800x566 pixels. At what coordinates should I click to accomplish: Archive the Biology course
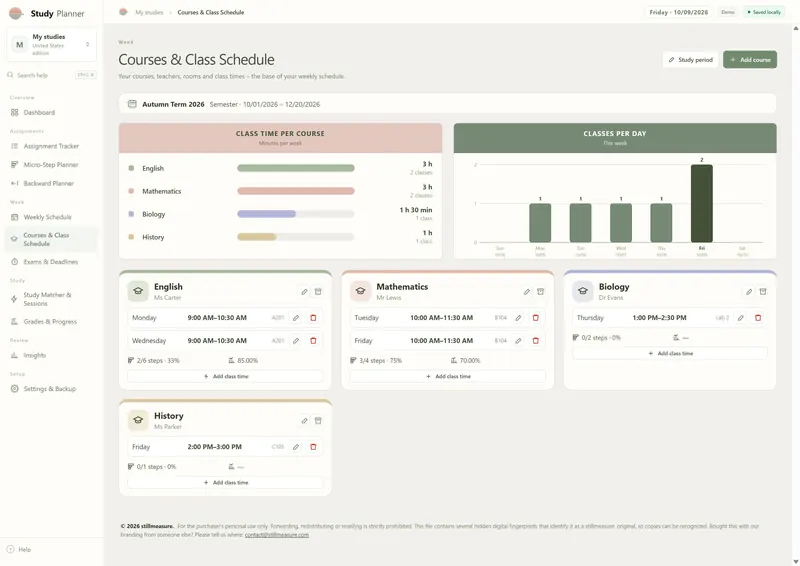(x=763, y=292)
